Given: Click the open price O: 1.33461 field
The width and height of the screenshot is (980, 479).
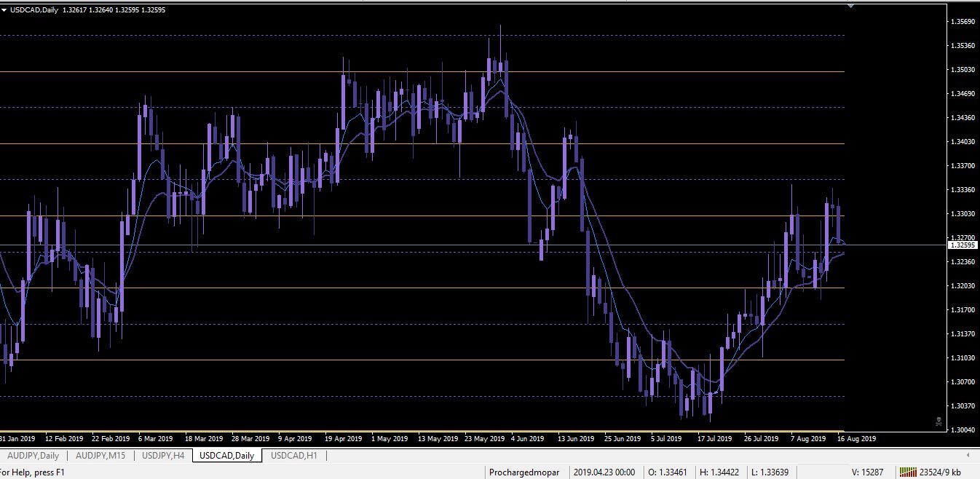Looking at the screenshot, I should pos(669,472).
